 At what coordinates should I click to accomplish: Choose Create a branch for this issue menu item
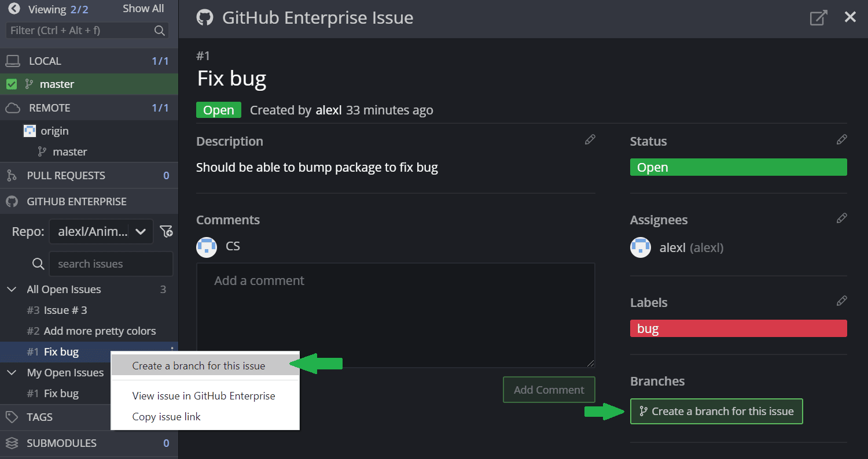pyautogui.click(x=198, y=366)
